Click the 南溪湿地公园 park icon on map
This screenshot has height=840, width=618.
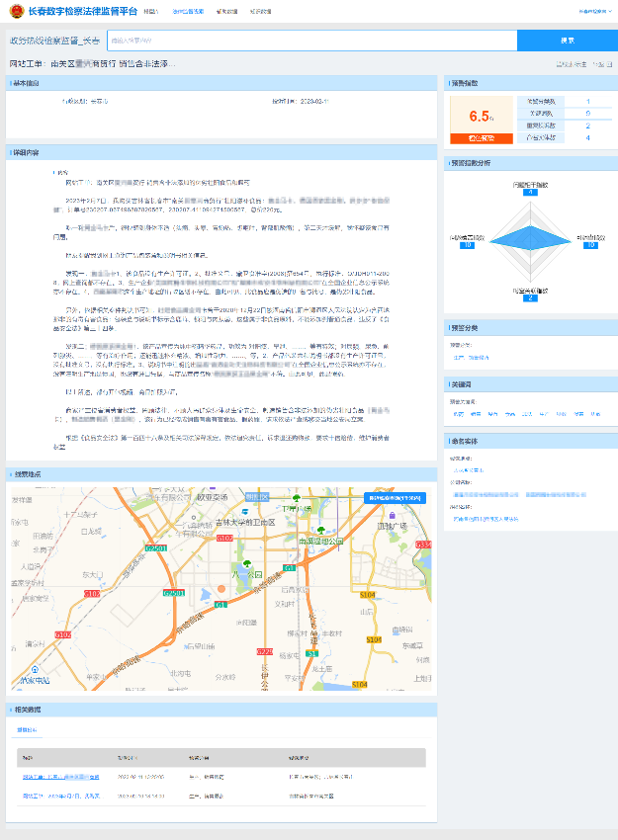(320, 531)
